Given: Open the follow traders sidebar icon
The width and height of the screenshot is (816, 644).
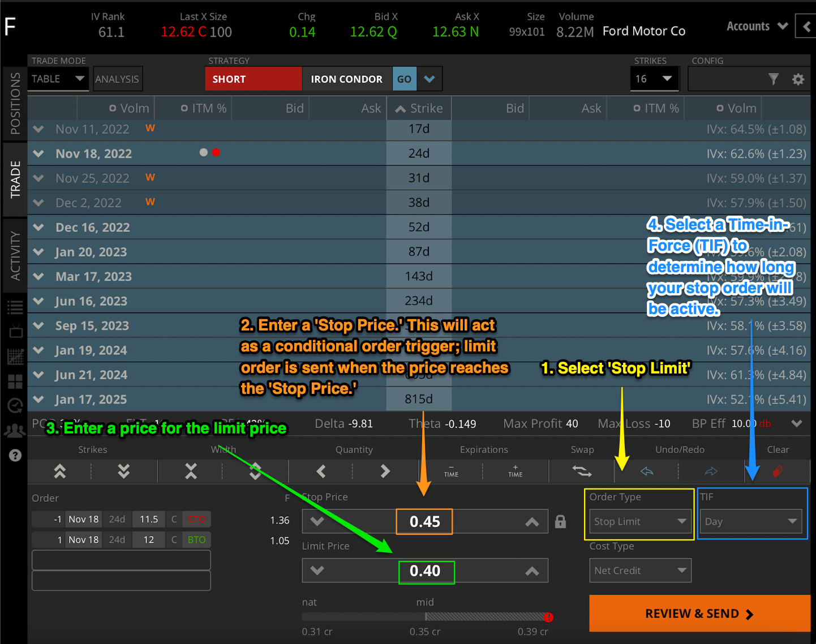Looking at the screenshot, I should [15, 431].
